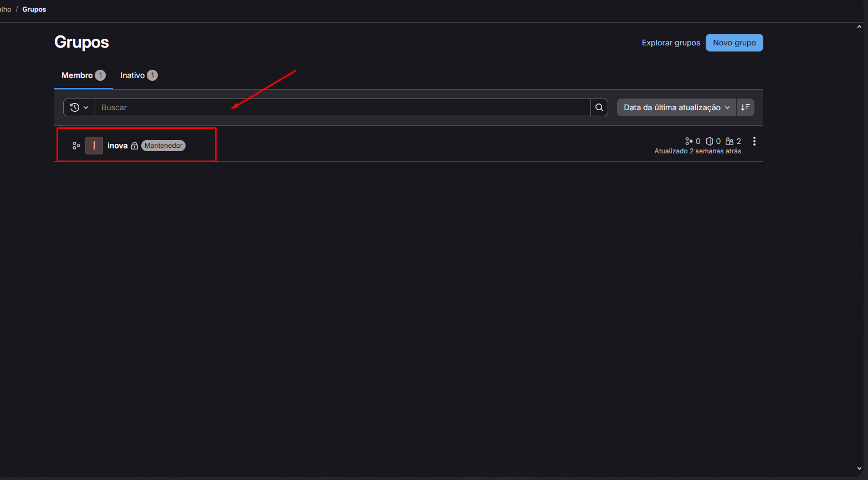Open recent searches history dropdown
Screen dimensions: 868x480
pyautogui.click(x=79, y=107)
